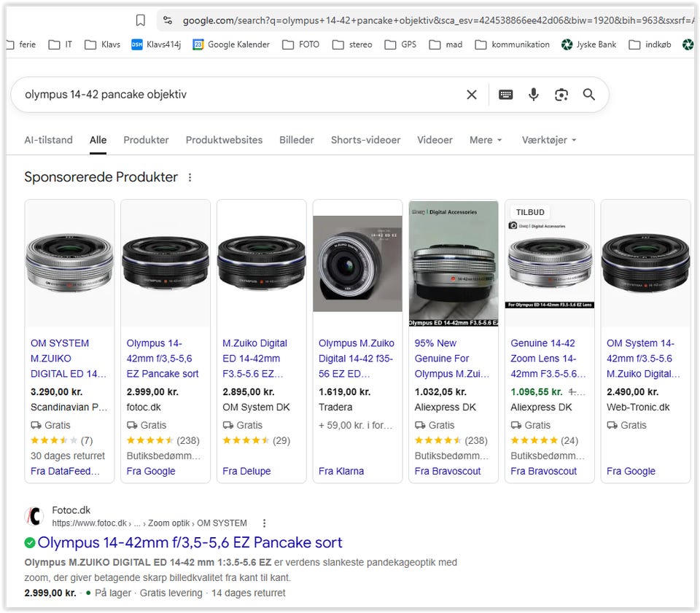Screen dimensions: 700x613
Task: Click the green 1.096,55 kr. sale price
Action: (x=536, y=392)
